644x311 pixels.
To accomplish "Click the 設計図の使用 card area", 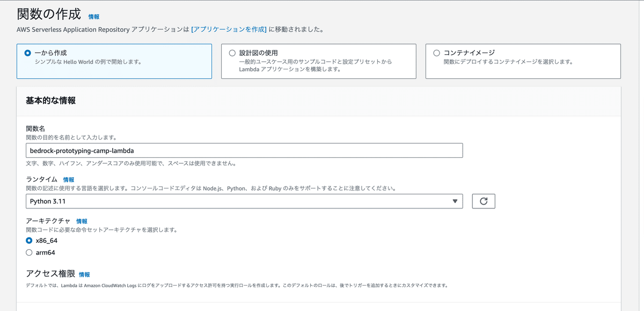I will [x=319, y=61].
